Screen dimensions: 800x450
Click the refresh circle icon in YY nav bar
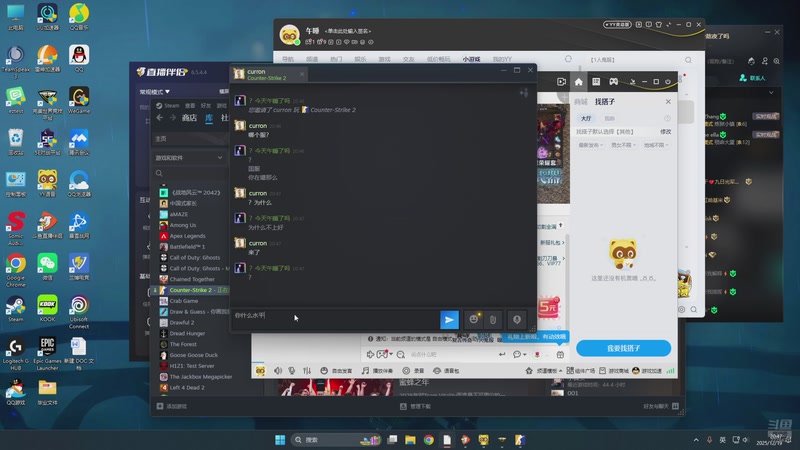click(x=568, y=59)
